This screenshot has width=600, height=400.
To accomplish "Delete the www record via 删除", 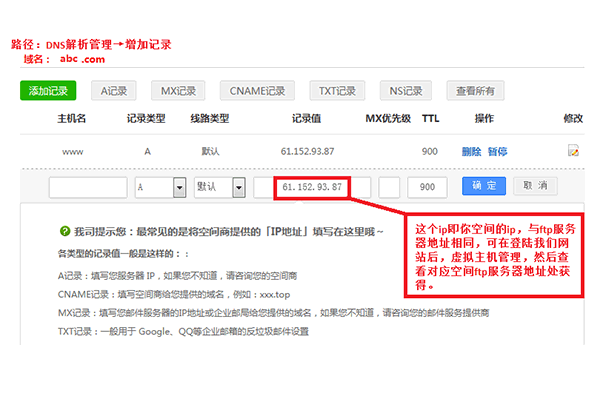I will [x=471, y=151].
